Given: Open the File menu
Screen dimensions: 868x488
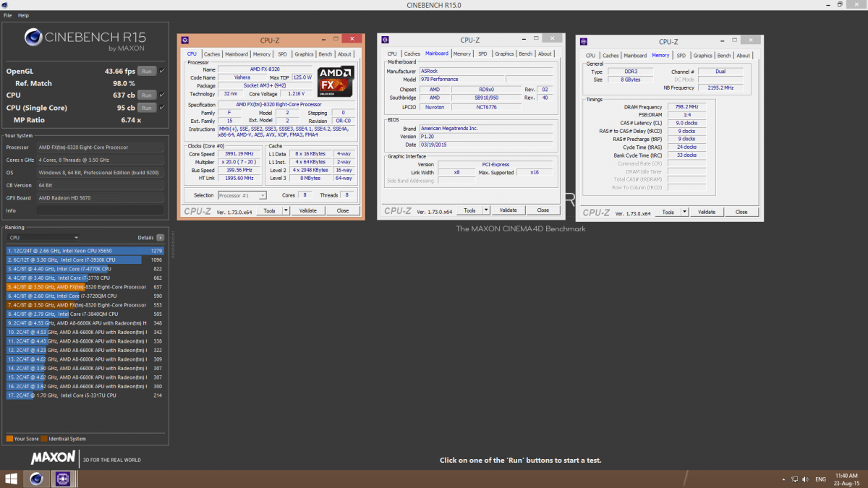Looking at the screenshot, I should (x=7, y=15).
